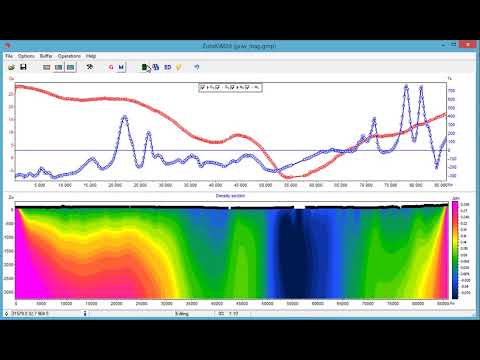This screenshot has width=480, height=360.
Task: Select the red G gravity mode button
Action: click(111, 67)
